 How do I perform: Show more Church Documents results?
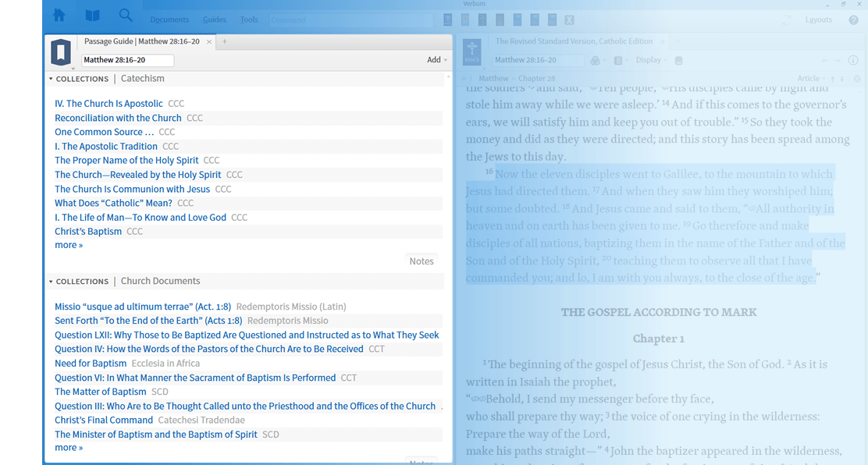tap(69, 448)
